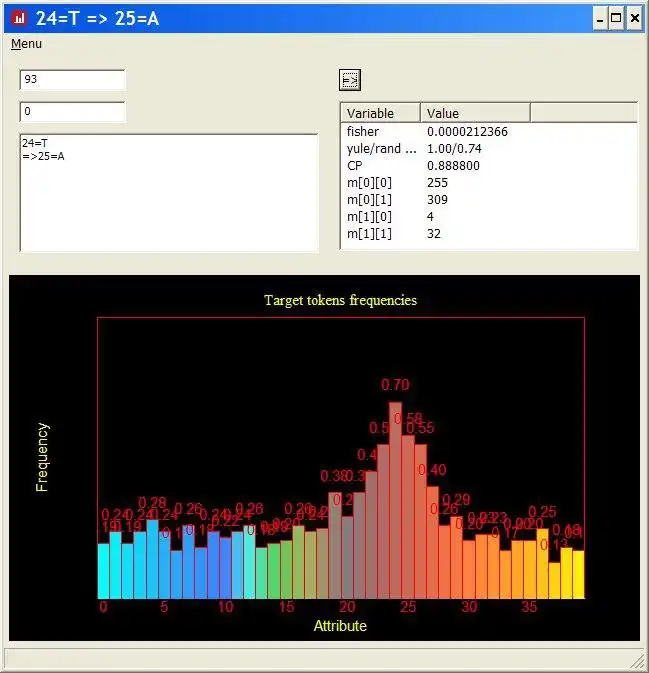649x673 pixels.
Task: Click the leftmost cyan bar in chart
Action: [x=103, y=571]
